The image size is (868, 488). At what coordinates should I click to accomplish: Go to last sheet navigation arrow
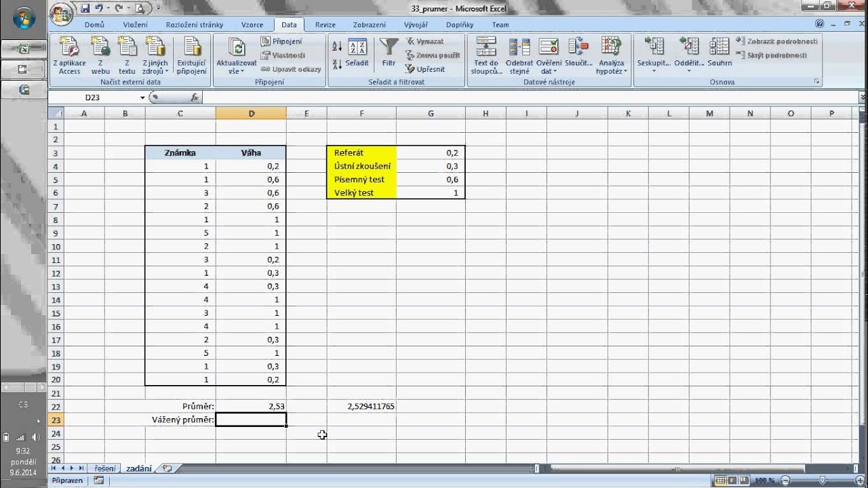click(81, 468)
